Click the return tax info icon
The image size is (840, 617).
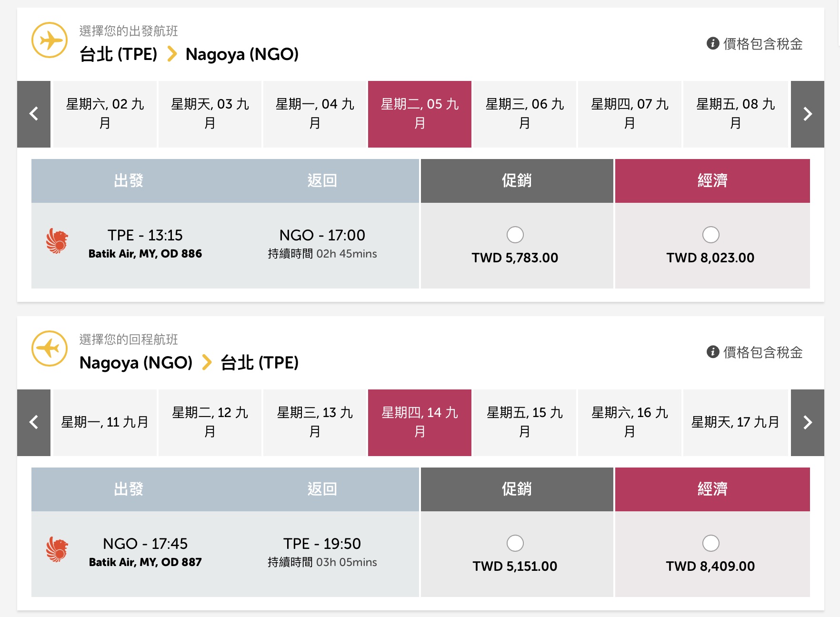[712, 352]
